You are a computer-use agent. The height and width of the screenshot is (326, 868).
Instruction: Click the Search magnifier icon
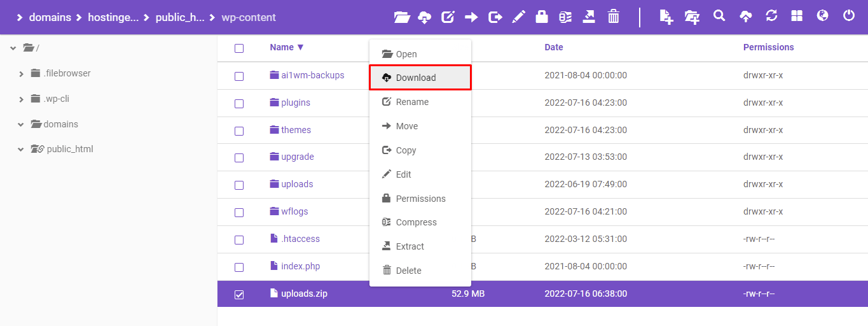point(719,16)
